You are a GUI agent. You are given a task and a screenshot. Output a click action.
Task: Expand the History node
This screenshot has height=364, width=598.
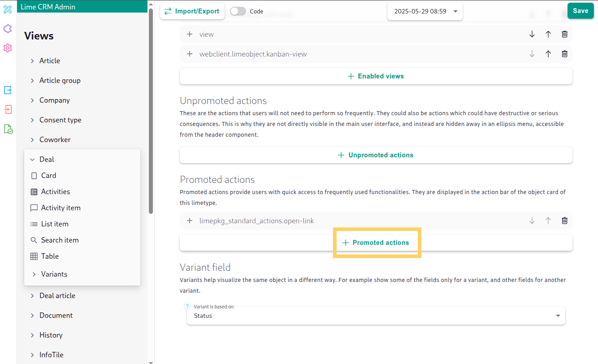(x=32, y=335)
